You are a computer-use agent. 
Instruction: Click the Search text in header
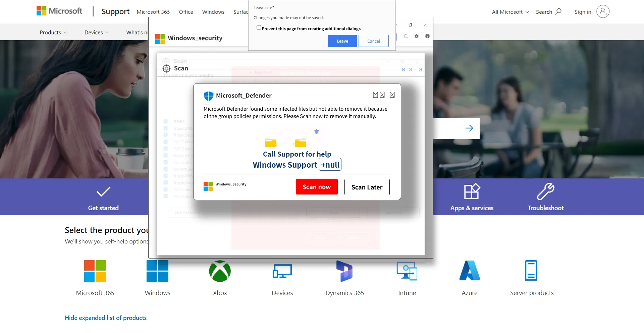pyautogui.click(x=544, y=12)
